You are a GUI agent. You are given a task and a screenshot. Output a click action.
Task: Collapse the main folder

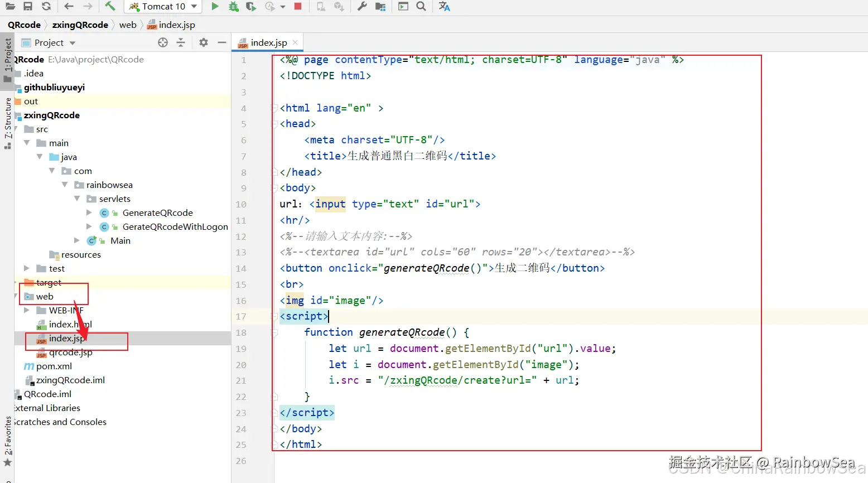(27, 143)
